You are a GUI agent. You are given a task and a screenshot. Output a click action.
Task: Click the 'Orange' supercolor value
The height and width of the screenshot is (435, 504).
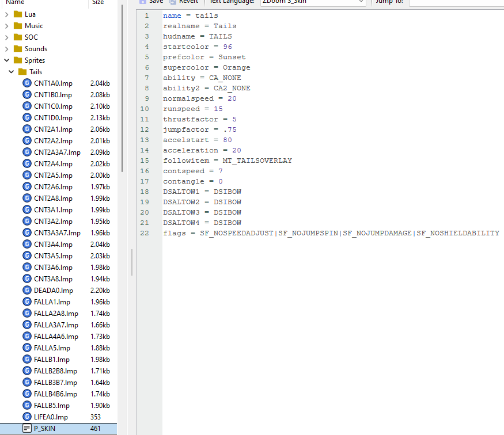click(236, 67)
